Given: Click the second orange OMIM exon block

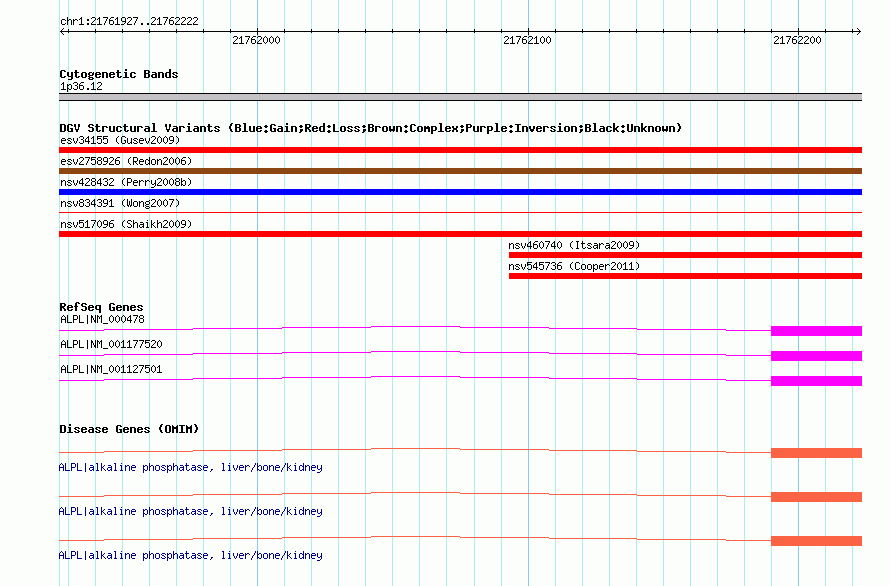Looking at the screenshot, I should (x=816, y=497).
